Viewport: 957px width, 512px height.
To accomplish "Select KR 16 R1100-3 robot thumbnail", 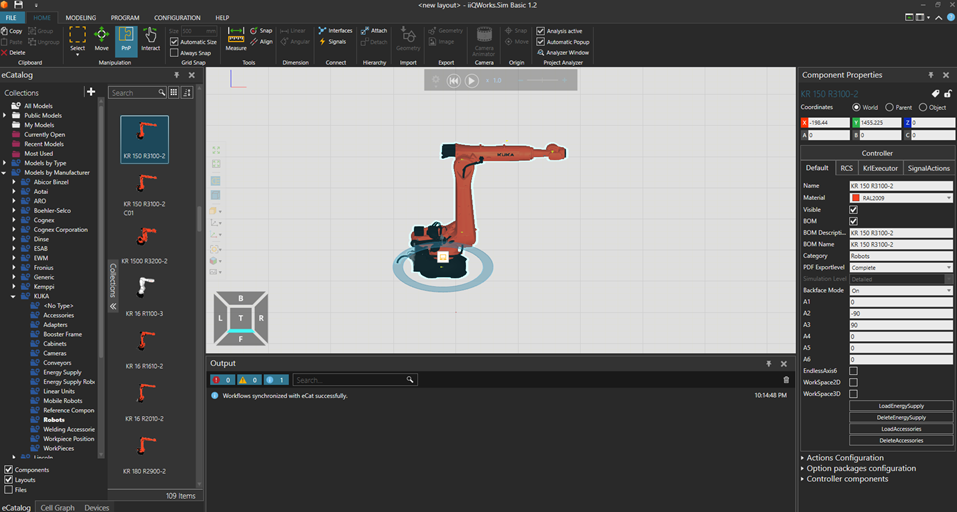I will click(x=144, y=287).
